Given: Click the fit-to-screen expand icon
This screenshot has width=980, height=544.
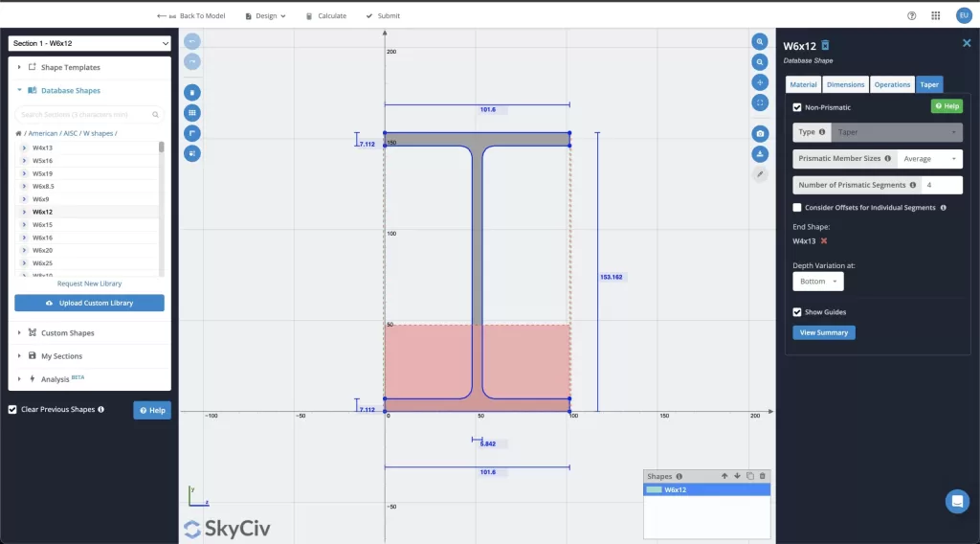Looking at the screenshot, I should pyautogui.click(x=759, y=102).
